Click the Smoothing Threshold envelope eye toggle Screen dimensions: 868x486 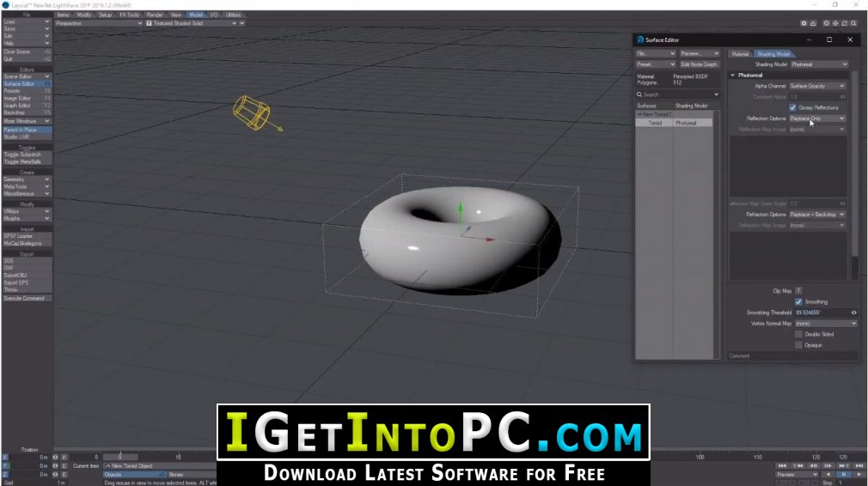pos(853,313)
